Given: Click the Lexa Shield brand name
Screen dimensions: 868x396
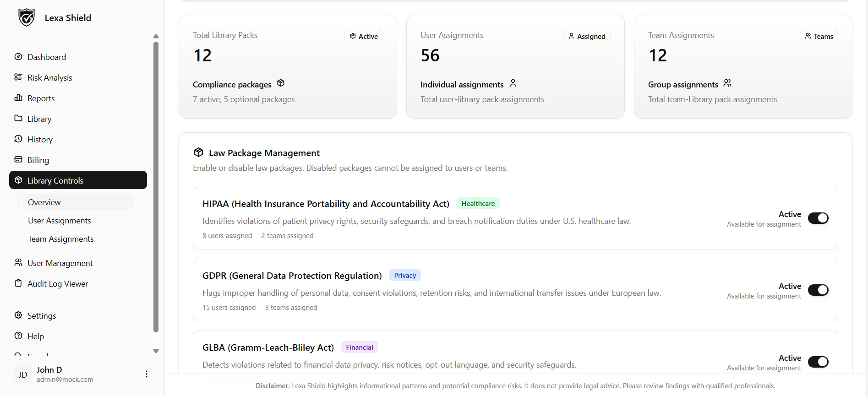Looking at the screenshot, I should point(68,18).
